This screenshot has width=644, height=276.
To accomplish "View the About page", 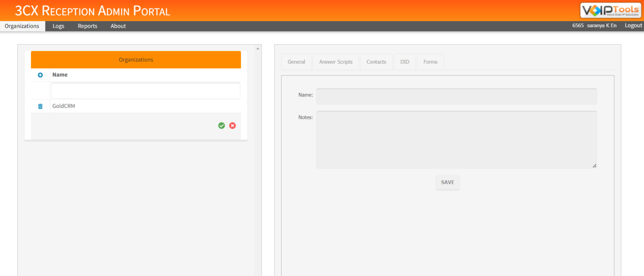I will tap(118, 26).
